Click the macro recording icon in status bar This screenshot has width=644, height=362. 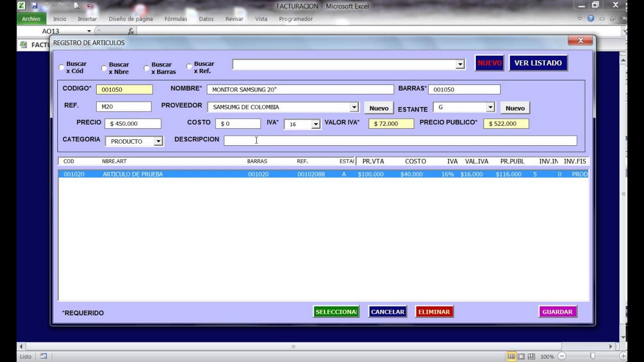[43, 356]
